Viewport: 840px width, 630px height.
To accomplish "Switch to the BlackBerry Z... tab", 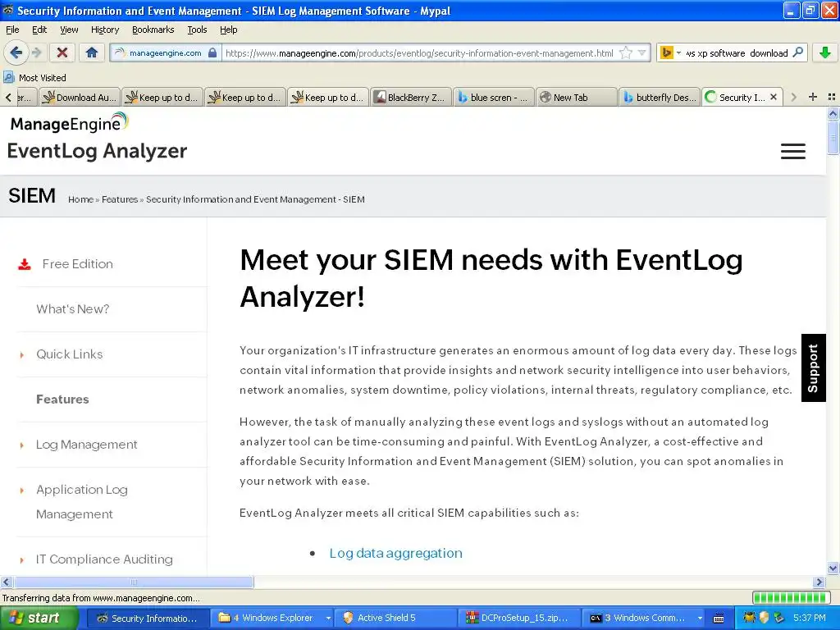I will click(410, 97).
